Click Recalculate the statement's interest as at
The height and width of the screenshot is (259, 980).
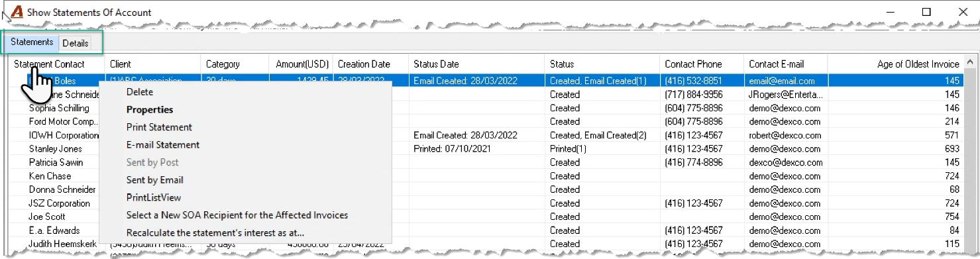coord(215,233)
